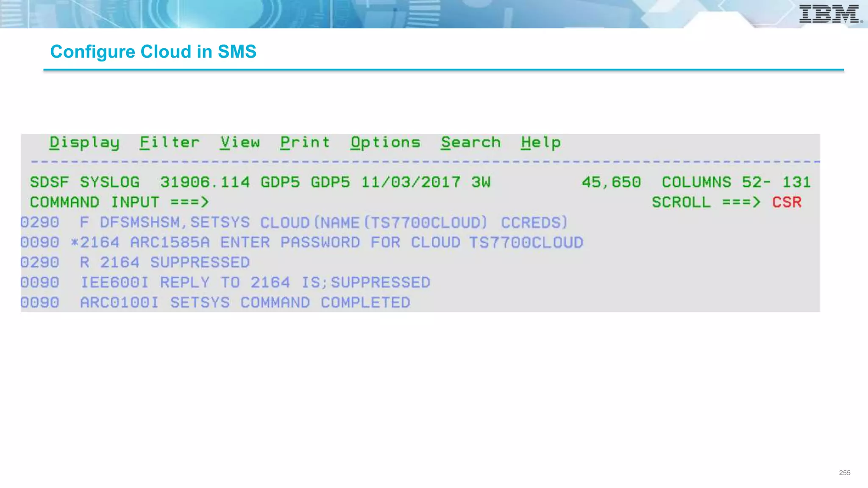Select the 'Configure Cloud in SMS' title
868x488 pixels.
coord(153,52)
